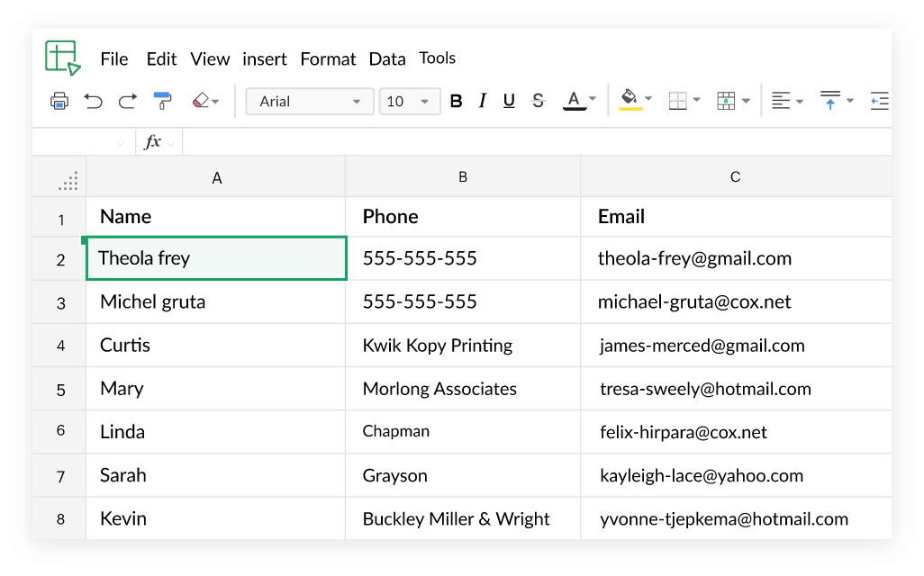Open the Clear formatting tool
The width and height of the screenshot is (924, 576).
[200, 101]
